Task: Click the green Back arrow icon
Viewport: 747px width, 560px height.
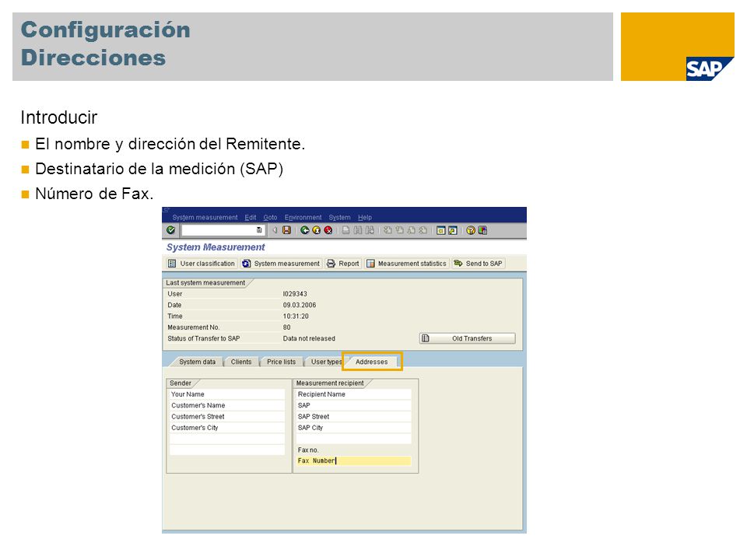Action: (x=305, y=230)
